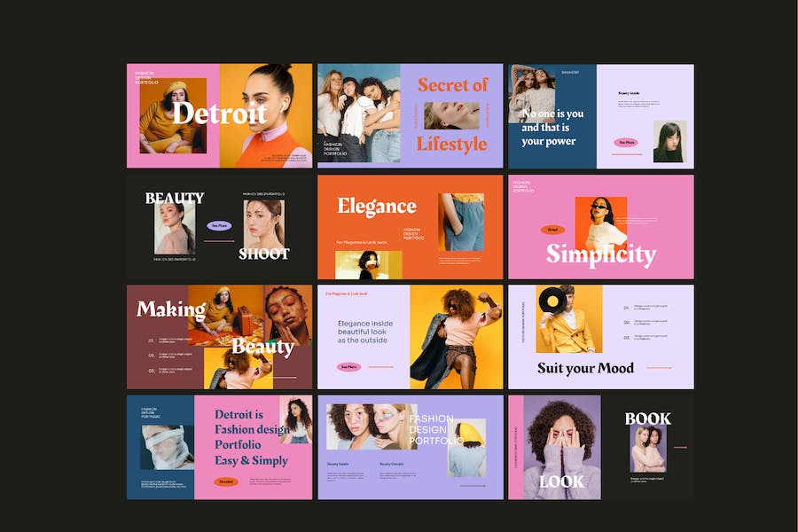Open the Making Beauty slide

point(219,337)
